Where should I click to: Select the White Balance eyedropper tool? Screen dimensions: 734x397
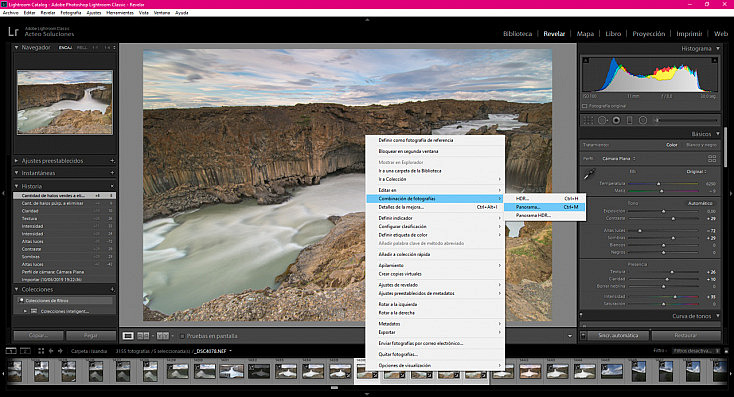pos(589,174)
